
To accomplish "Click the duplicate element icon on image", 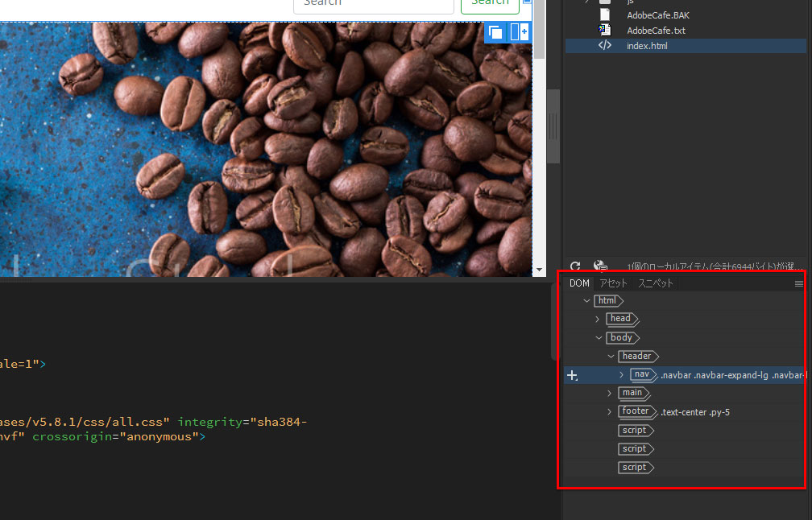I will (x=495, y=32).
